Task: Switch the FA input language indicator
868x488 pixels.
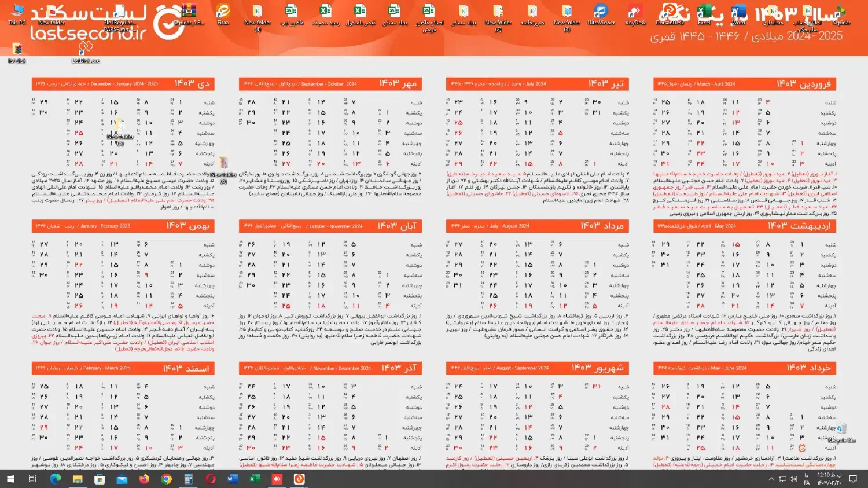Action: coord(807,479)
